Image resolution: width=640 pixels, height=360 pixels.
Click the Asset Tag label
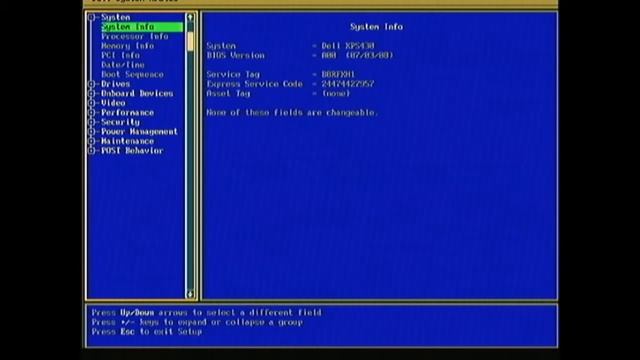[x=228, y=93]
